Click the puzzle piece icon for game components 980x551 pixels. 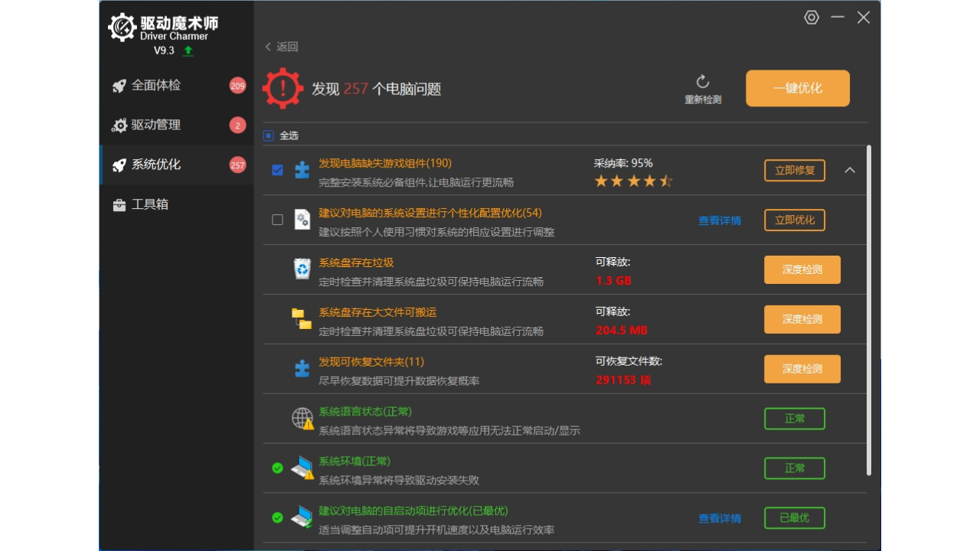pos(301,170)
